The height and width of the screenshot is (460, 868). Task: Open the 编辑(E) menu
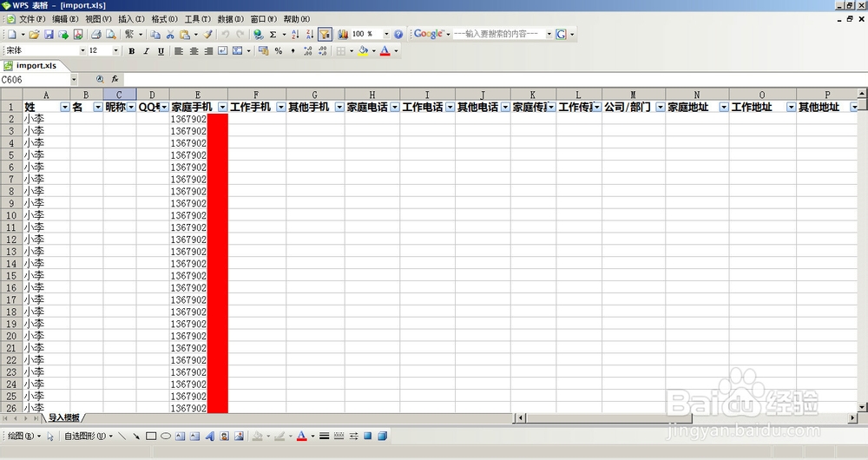click(x=65, y=19)
